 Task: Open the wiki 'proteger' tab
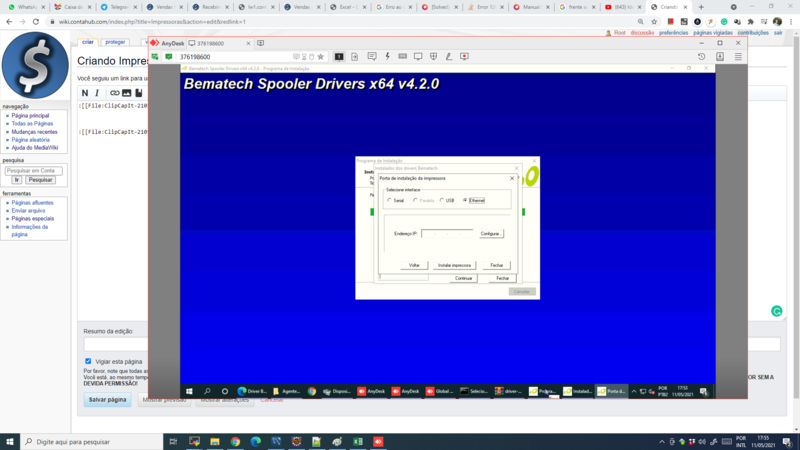click(115, 42)
